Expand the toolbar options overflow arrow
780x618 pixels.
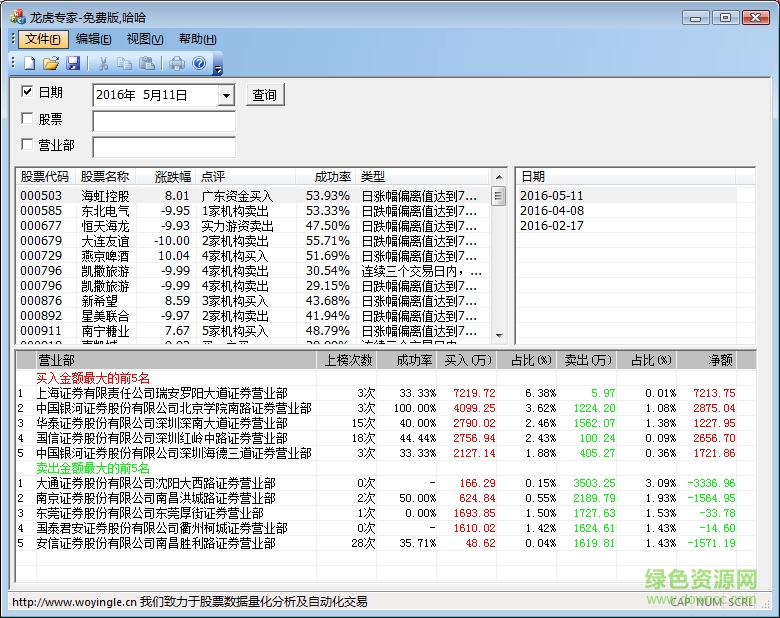[218, 66]
